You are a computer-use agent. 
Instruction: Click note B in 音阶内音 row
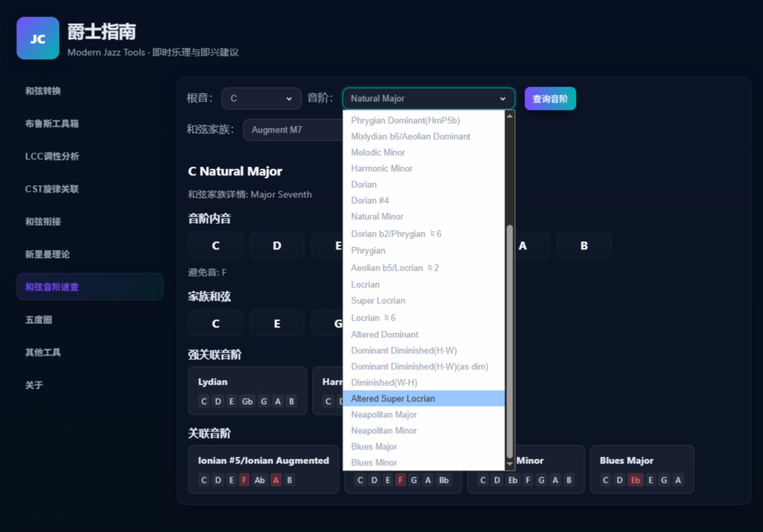[x=584, y=245]
